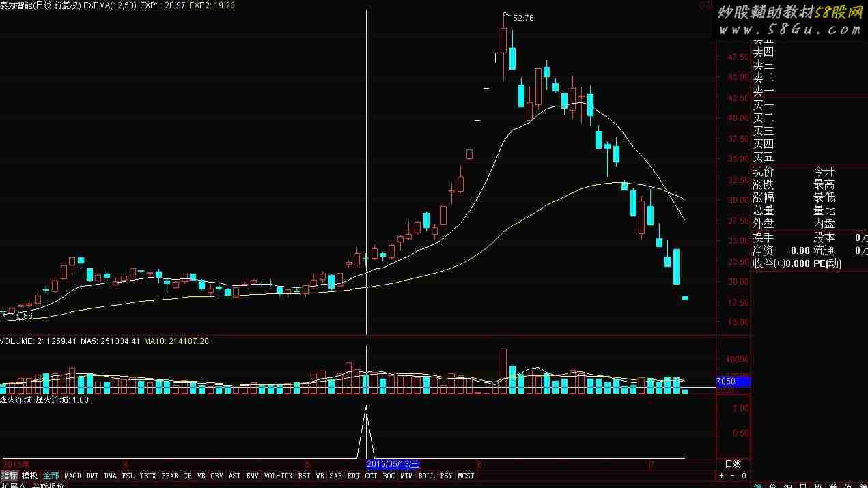
Task: Switch to the RSI indicator
Action: point(305,476)
